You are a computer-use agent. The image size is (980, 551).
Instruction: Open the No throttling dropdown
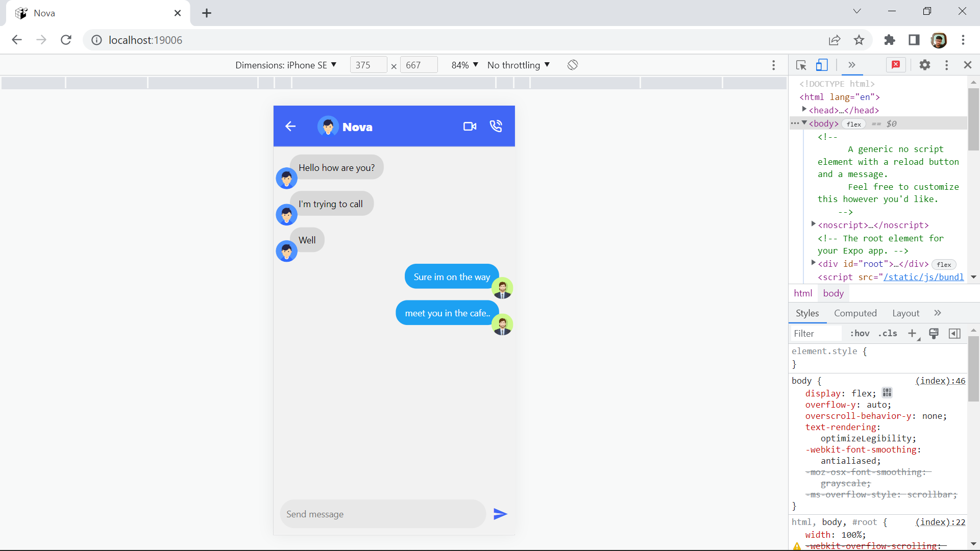click(518, 65)
